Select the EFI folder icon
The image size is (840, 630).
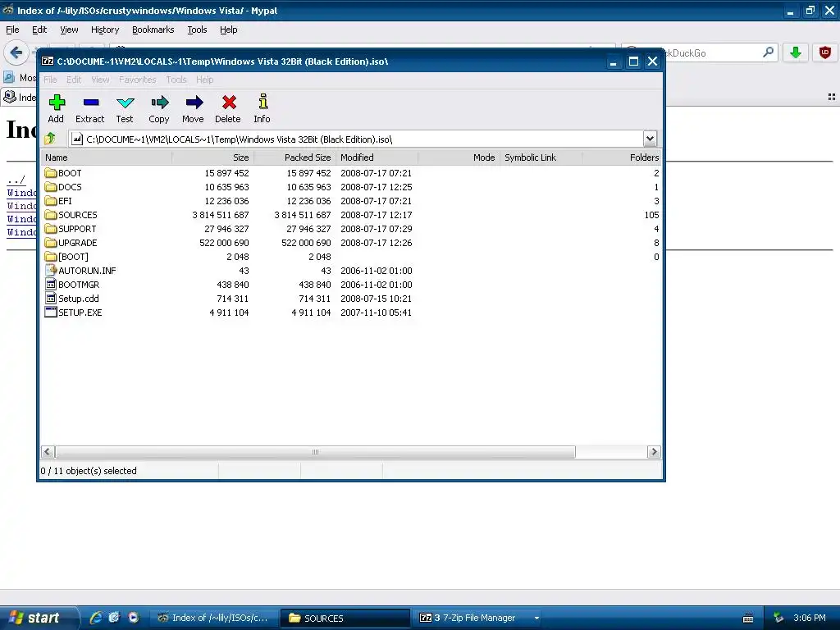tap(51, 200)
